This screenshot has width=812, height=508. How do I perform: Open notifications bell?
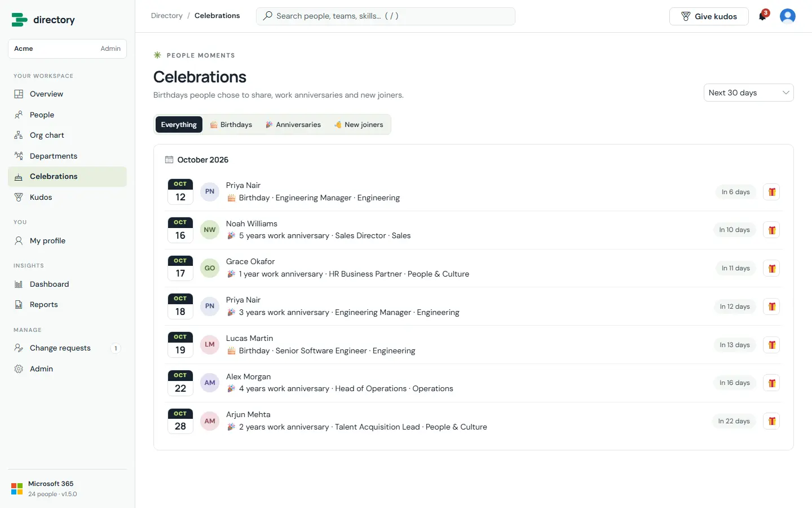(x=763, y=16)
